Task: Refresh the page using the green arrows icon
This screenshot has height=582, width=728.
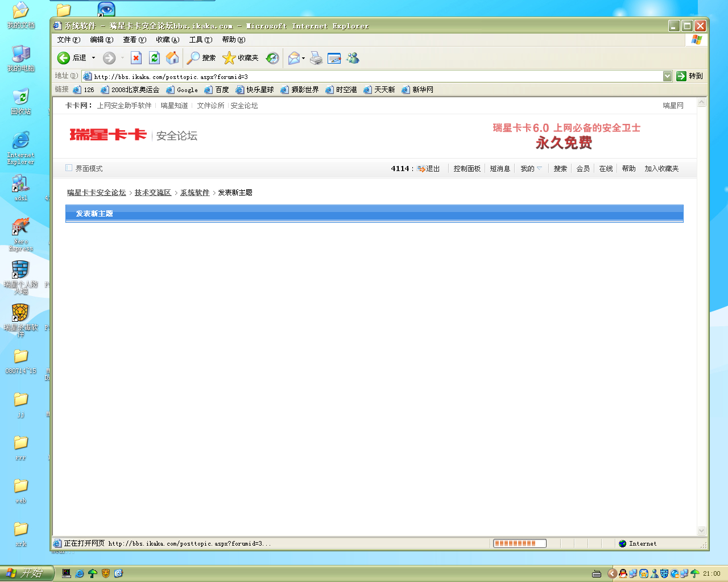Action: pos(154,58)
